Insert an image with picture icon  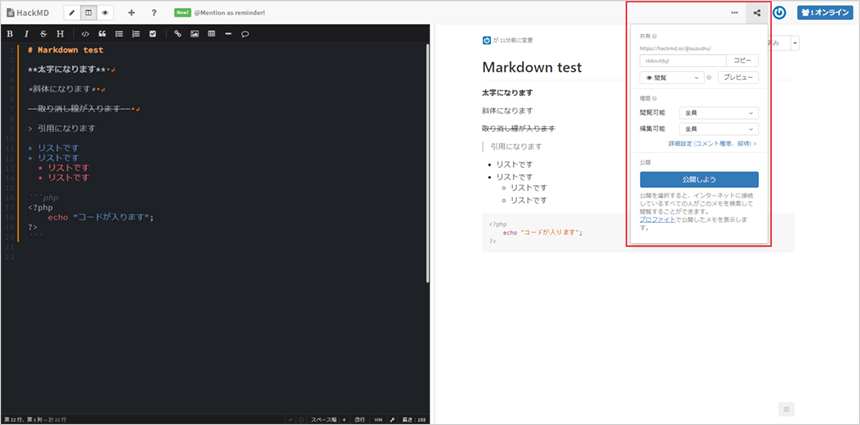pos(194,33)
